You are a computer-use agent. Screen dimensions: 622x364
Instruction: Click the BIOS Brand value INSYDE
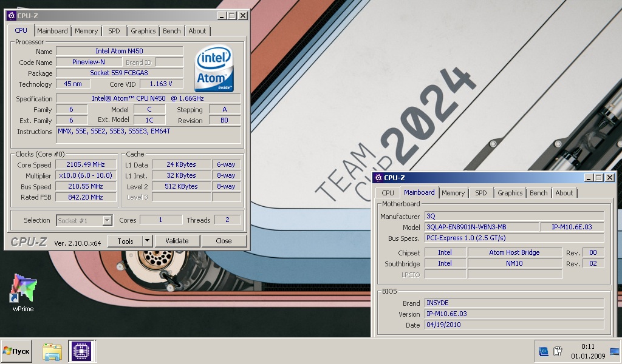[x=514, y=303]
